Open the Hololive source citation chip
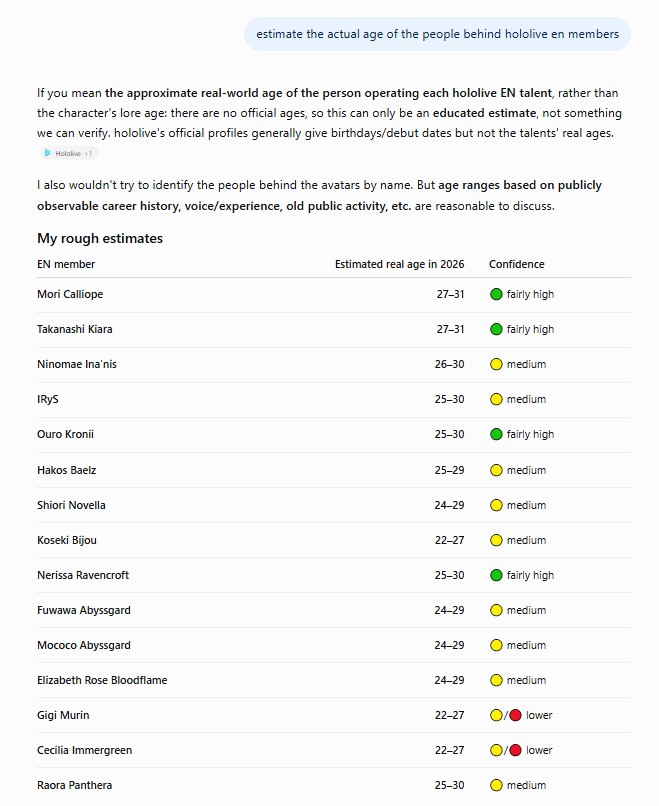The image size is (659, 806). [x=69, y=153]
